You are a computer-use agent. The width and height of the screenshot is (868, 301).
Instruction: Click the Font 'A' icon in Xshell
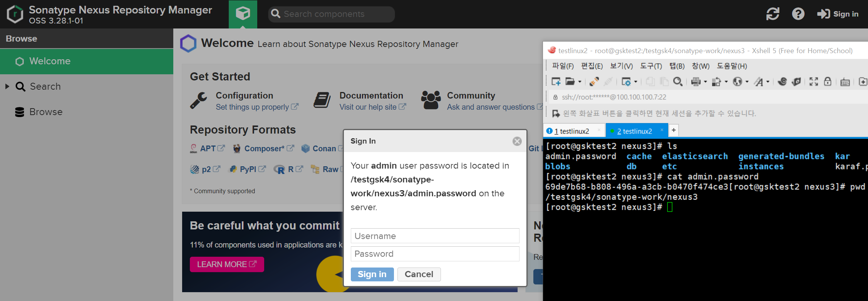tap(759, 82)
